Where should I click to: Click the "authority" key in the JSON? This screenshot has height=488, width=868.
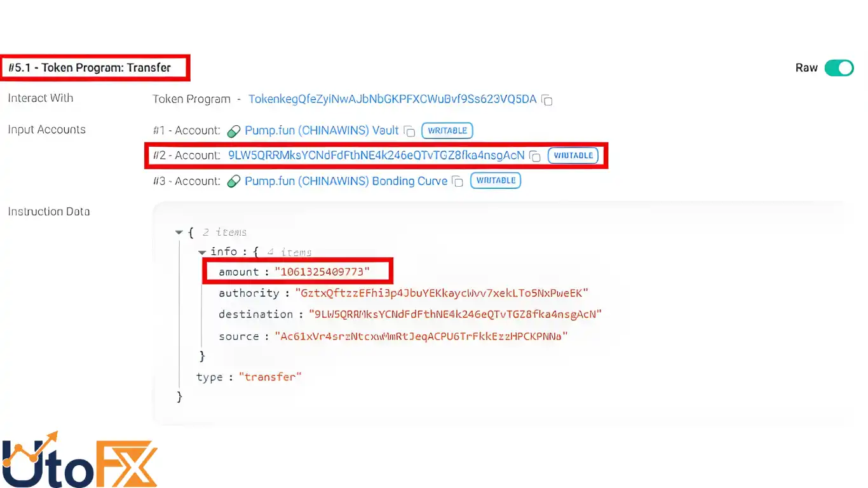tap(249, 293)
